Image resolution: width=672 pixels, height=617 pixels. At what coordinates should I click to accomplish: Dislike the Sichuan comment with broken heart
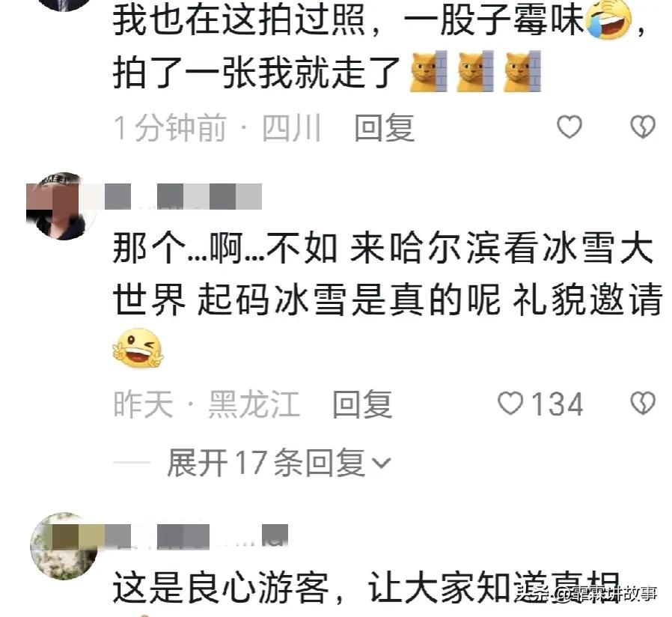(x=643, y=127)
